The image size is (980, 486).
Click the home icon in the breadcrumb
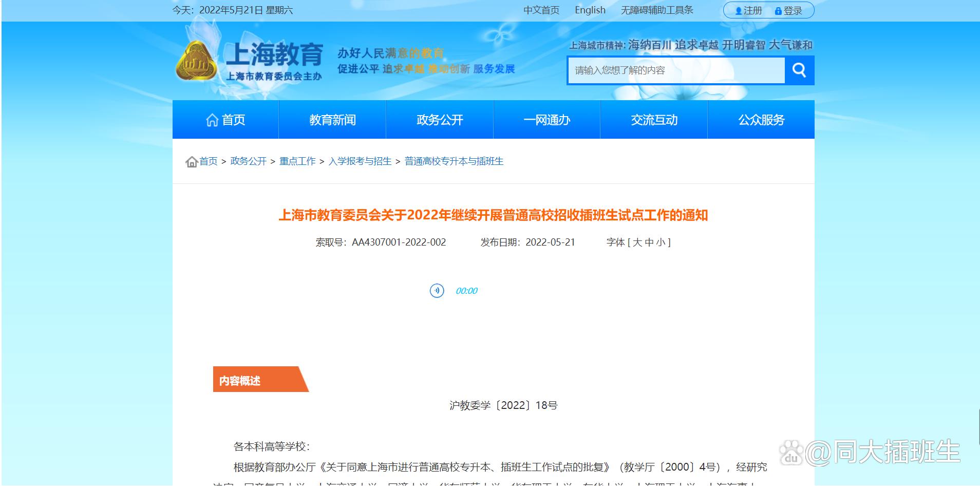(191, 161)
